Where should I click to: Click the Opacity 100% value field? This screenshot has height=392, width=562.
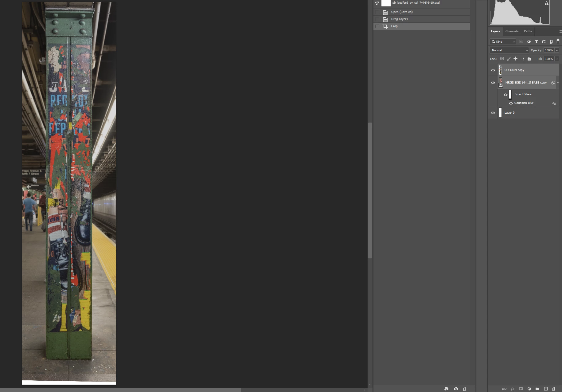(549, 50)
